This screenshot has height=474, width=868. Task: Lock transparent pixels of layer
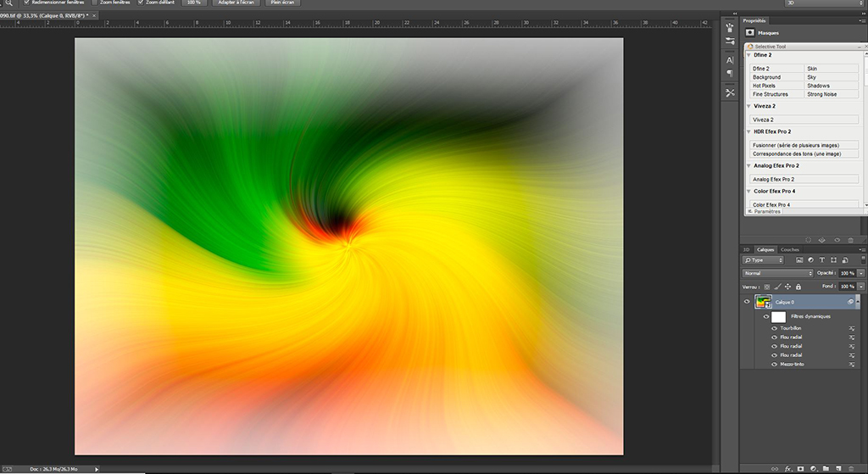766,287
